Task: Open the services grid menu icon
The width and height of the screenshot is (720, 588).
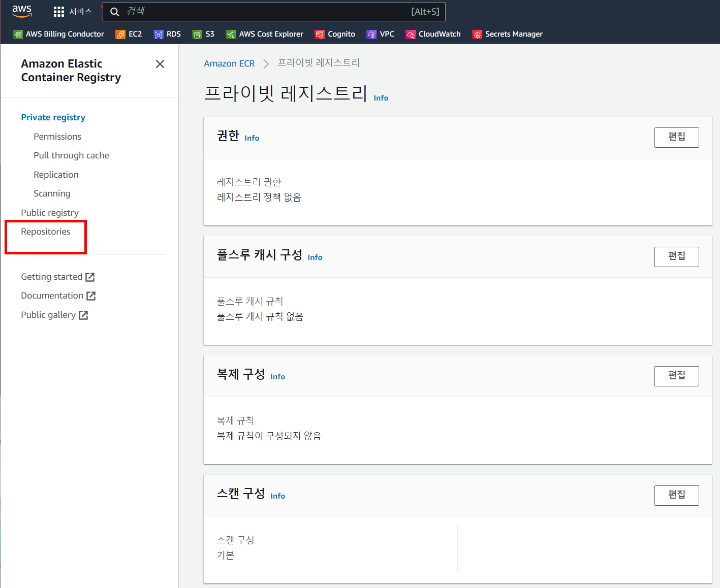Action: (59, 12)
